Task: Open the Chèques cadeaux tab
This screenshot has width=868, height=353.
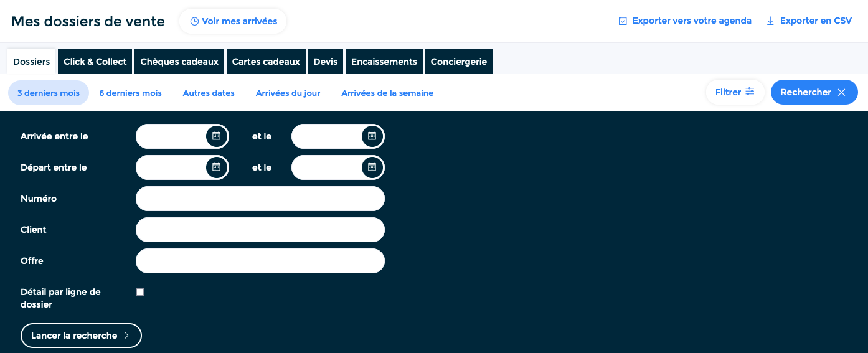Action: pyautogui.click(x=179, y=62)
